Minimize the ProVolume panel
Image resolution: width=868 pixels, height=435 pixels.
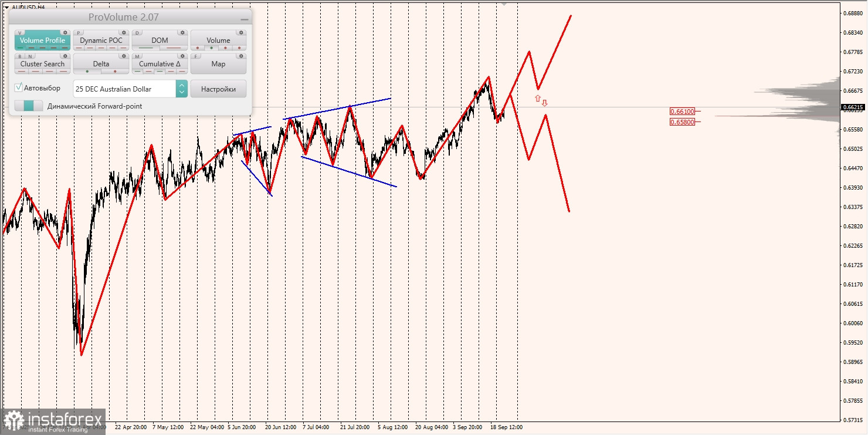point(244,19)
